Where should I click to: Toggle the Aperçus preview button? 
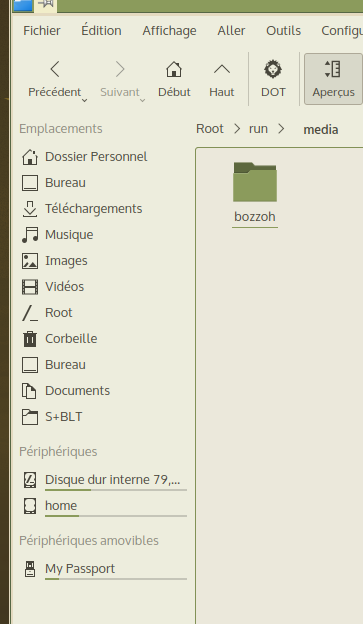click(x=333, y=79)
